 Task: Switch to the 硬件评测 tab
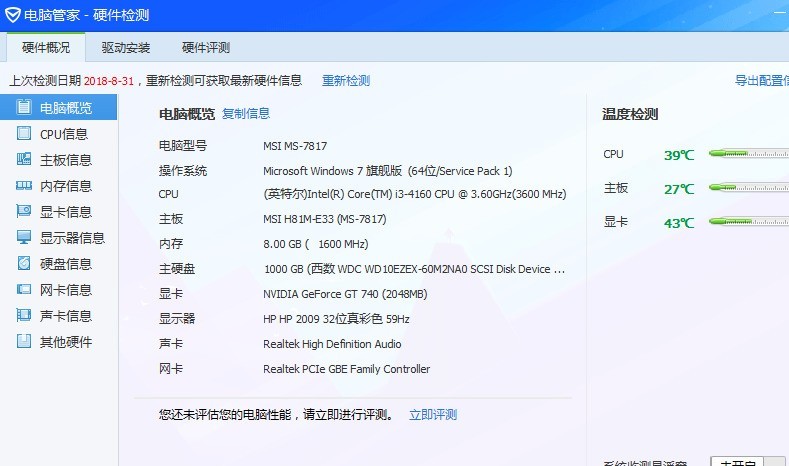click(206, 47)
